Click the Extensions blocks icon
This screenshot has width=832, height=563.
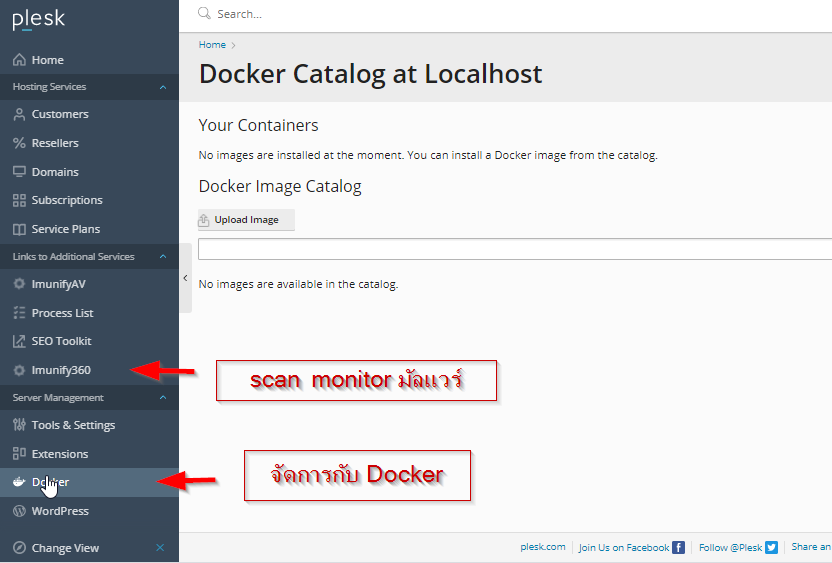[19, 454]
